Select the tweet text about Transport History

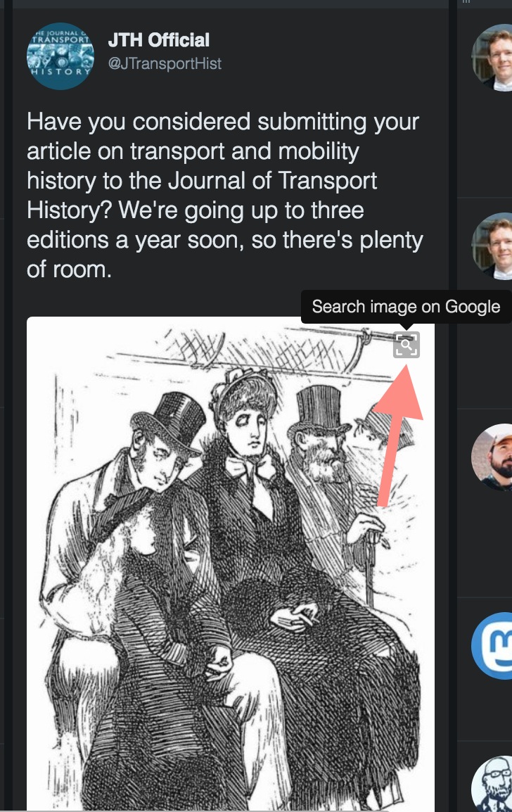pos(224,195)
